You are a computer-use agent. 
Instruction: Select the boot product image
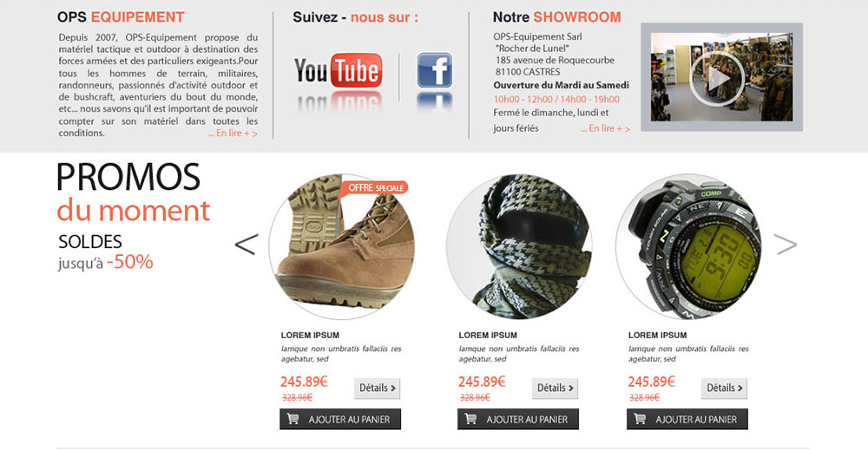coord(341,246)
